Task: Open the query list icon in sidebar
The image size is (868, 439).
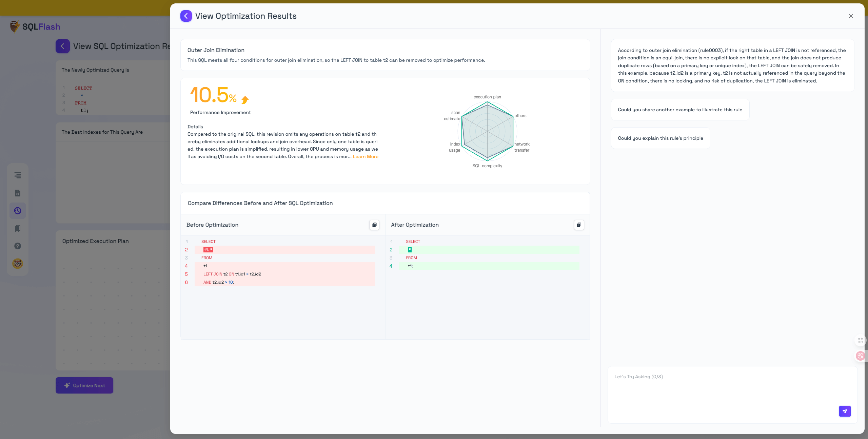Action: point(18,175)
